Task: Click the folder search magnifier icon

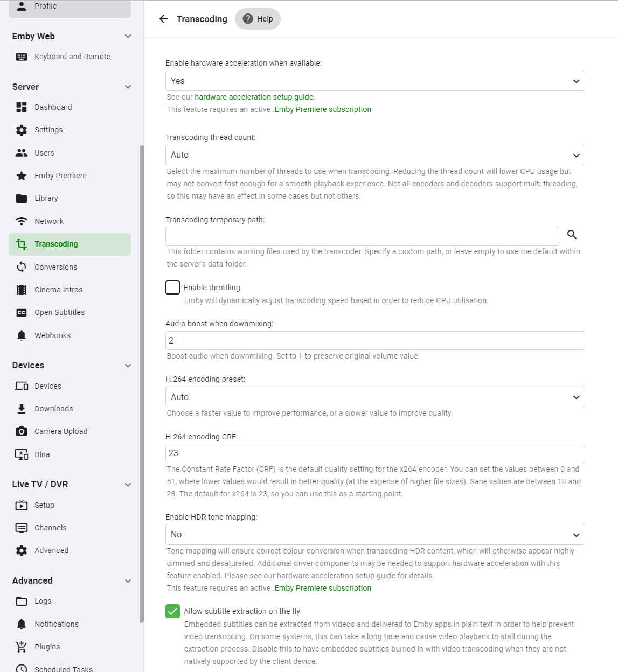Action: point(572,235)
